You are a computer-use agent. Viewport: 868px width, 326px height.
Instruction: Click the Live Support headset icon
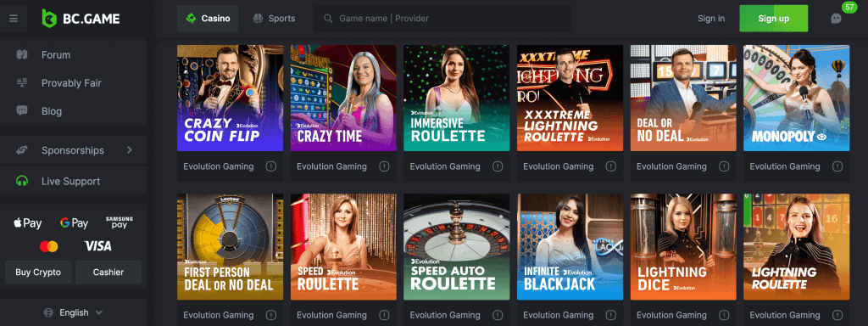(22, 182)
